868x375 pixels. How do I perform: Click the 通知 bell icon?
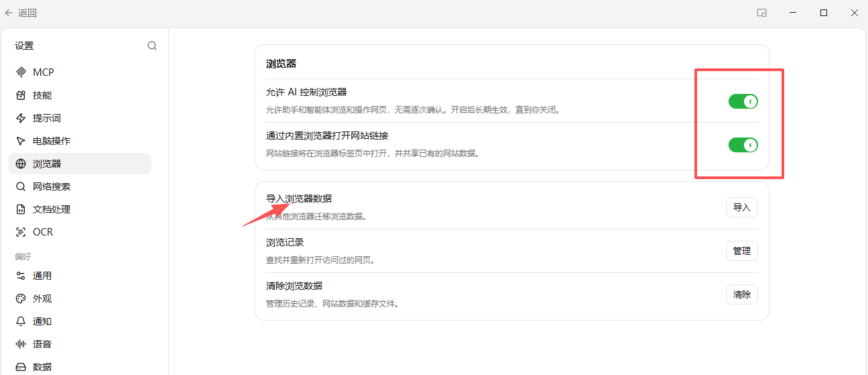pyautogui.click(x=21, y=321)
